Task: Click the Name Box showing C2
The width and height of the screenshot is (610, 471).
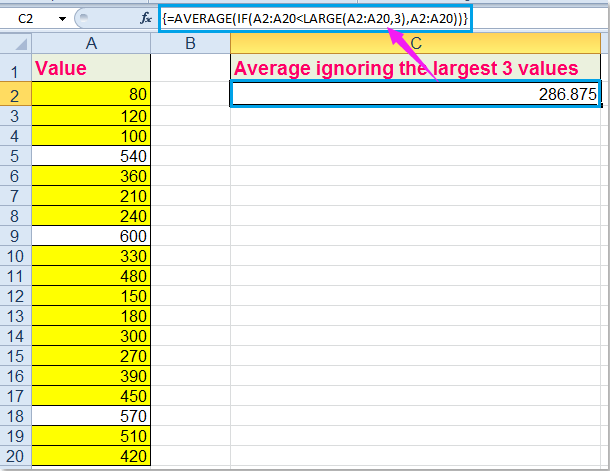Action: [28, 17]
